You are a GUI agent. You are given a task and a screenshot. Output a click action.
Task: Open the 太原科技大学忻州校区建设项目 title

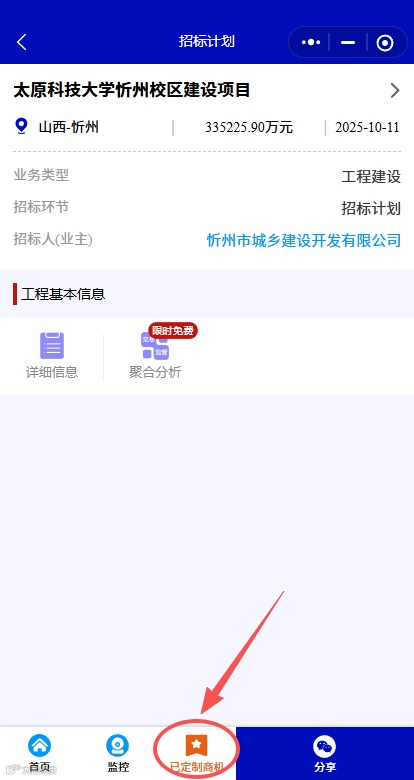[131, 91]
